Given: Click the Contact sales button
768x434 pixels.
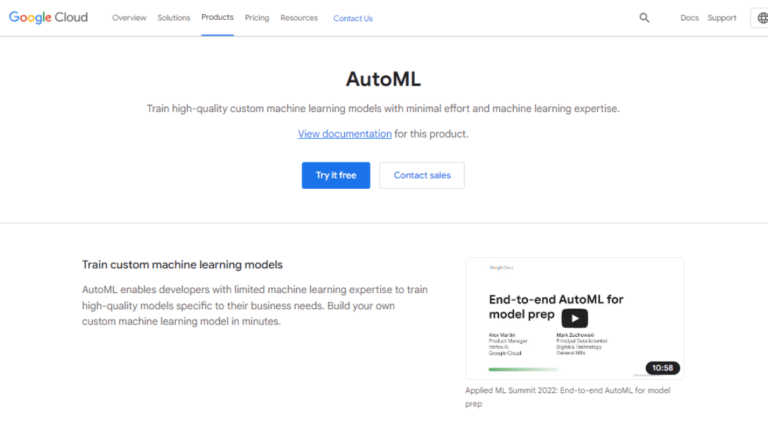Looking at the screenshot, I should 422,175.
